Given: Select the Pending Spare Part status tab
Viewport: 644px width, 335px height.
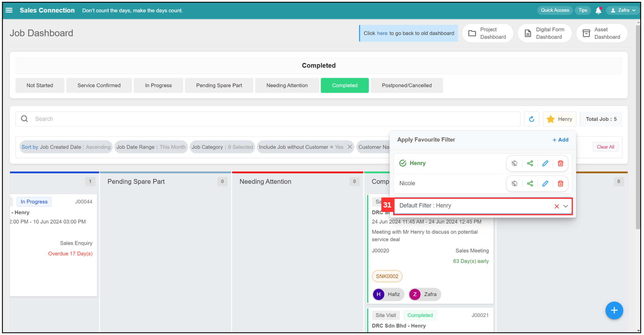Looking at the screenshot, I should [219, 85].
